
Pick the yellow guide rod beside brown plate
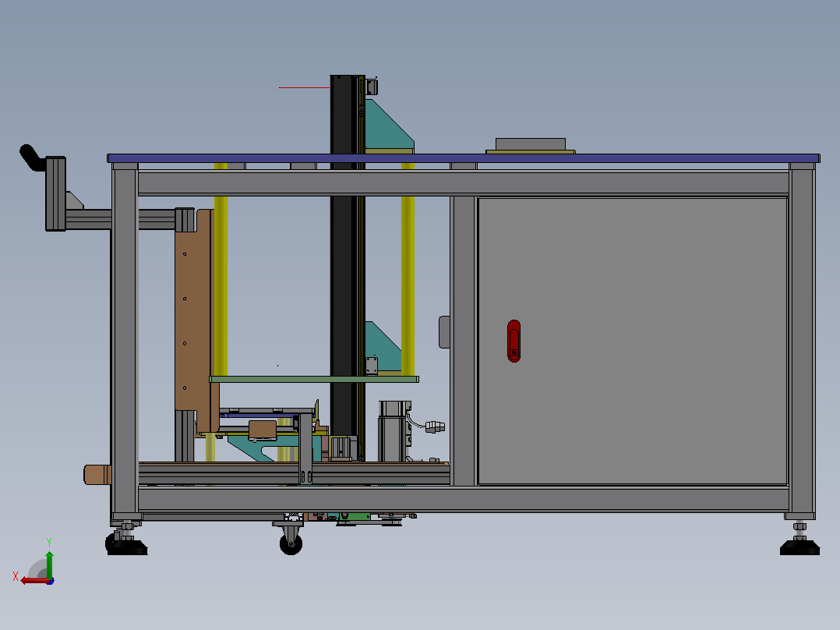tap(221, 268)
